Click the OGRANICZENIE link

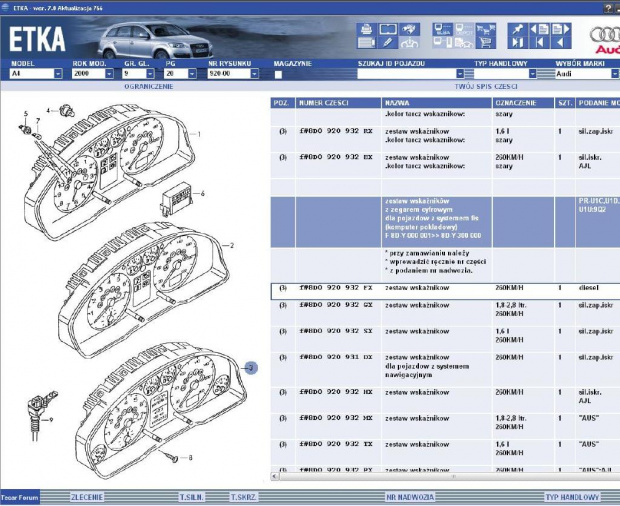149,87
